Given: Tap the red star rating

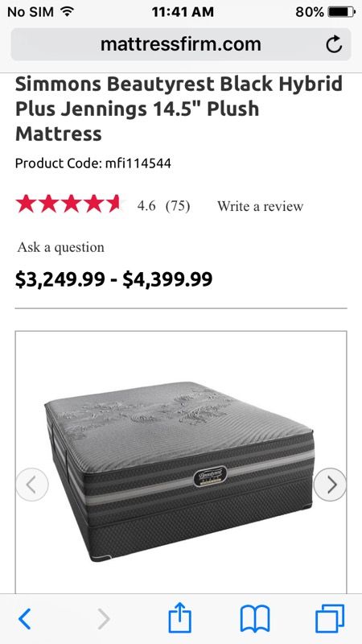Looking at the screenshot, I should [68, 204].
